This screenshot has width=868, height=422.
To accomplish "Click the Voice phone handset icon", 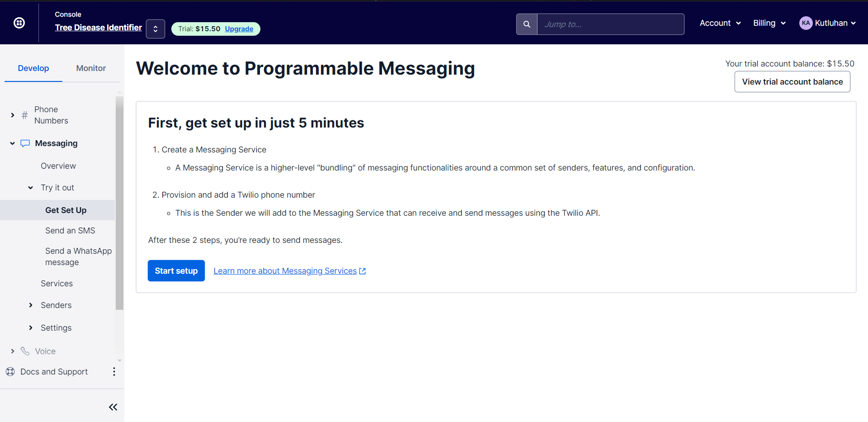I will (25, 351).
